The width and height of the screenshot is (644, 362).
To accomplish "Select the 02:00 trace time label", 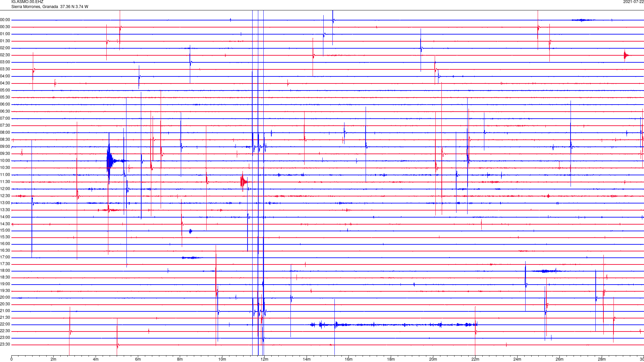I will click(5, 48).
